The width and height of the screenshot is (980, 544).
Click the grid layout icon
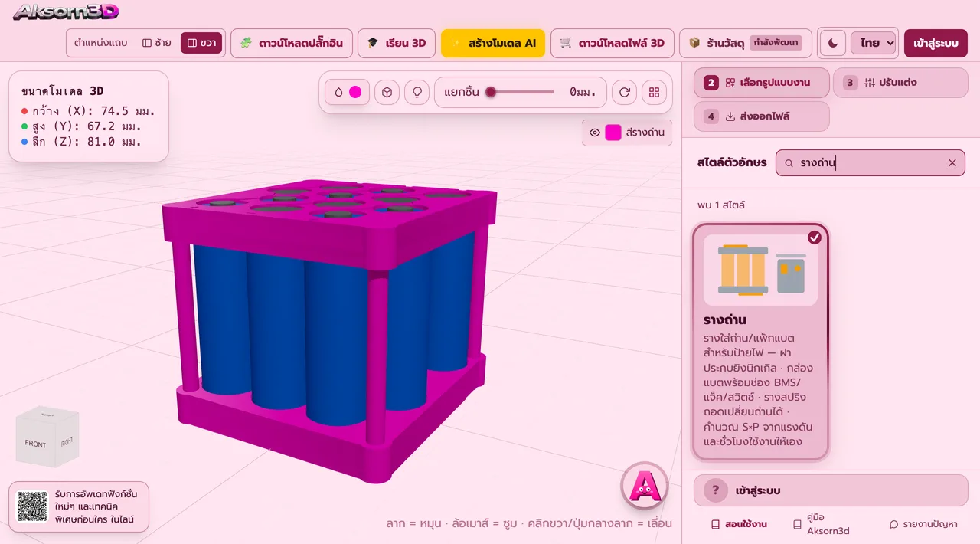[654, 92]
